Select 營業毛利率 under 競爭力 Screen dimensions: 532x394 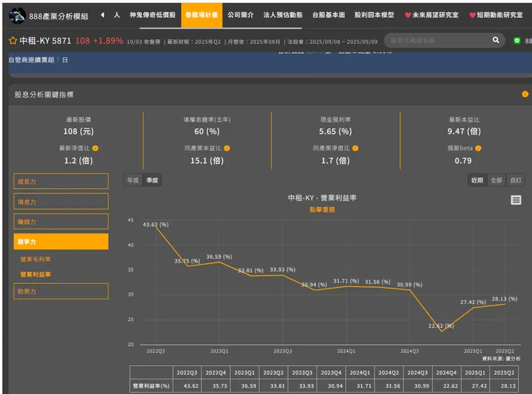pos(36,260)
